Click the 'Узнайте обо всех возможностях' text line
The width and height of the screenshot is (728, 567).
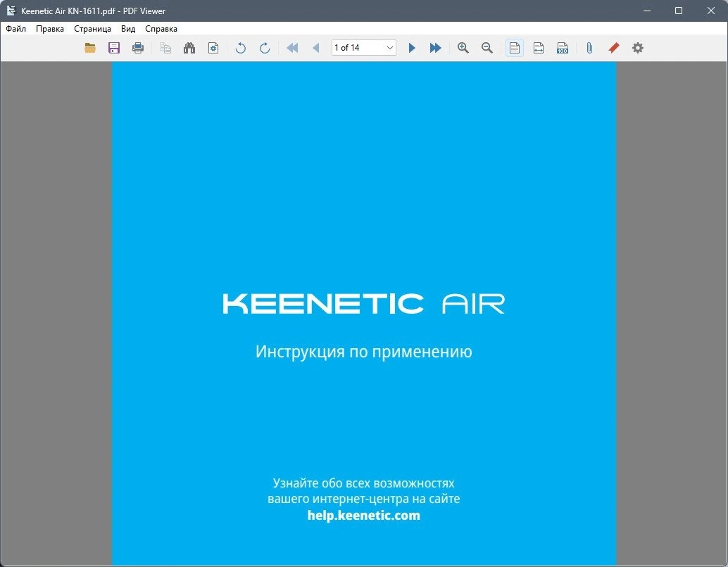tap(363, 483)
